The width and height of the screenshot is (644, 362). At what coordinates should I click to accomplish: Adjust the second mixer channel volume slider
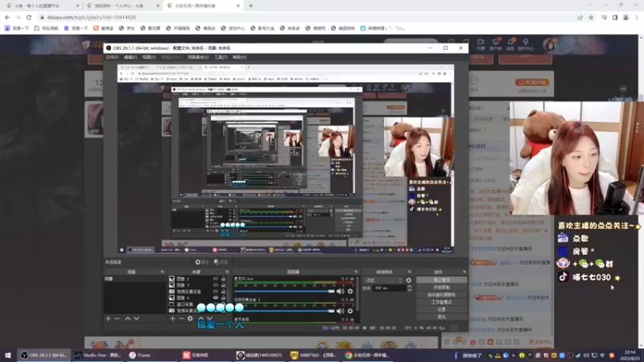tap(284, 311)
